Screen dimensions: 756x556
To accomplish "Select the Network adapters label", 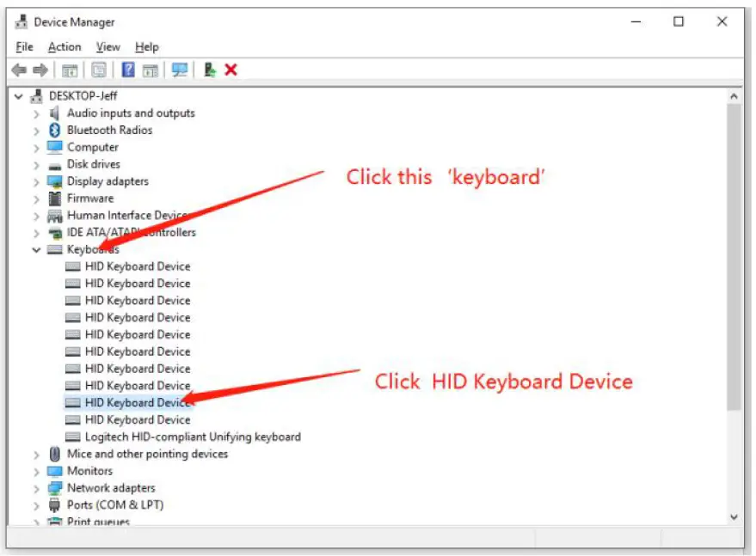I will tap(111, 488).
